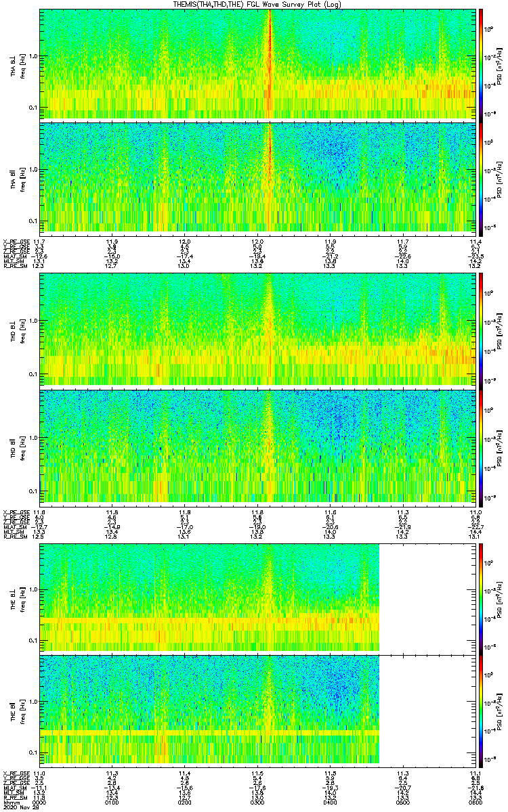Click the '0600' time tick label
This screenshot has height=812, width=508.
point(475,802)
